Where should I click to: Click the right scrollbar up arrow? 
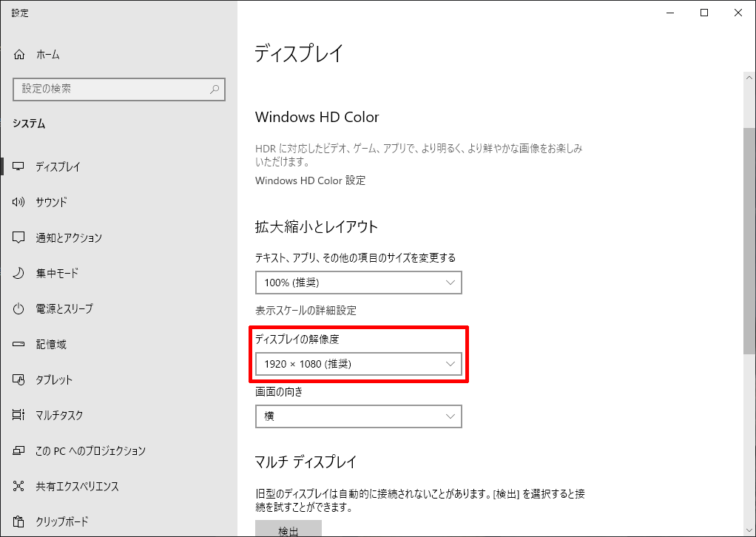pos(750,76)
